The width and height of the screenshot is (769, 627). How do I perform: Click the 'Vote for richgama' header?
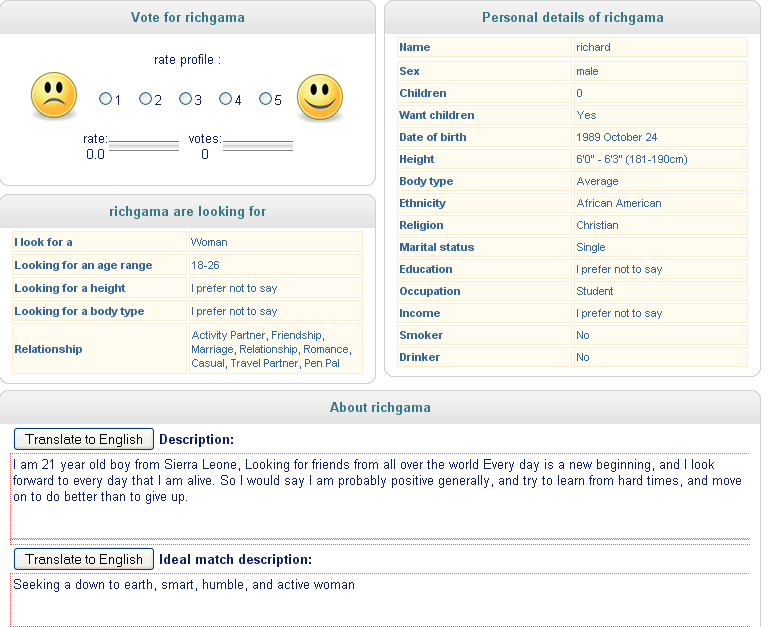(187, 17)
